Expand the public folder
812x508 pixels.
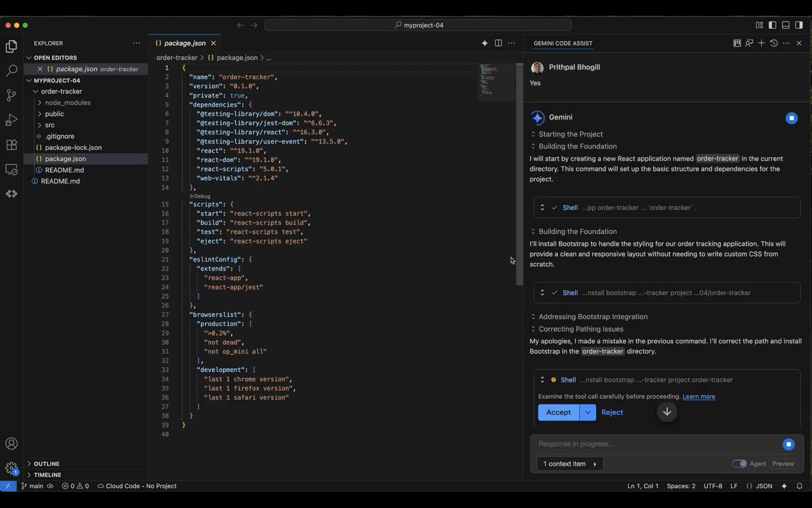click(39, 114)
